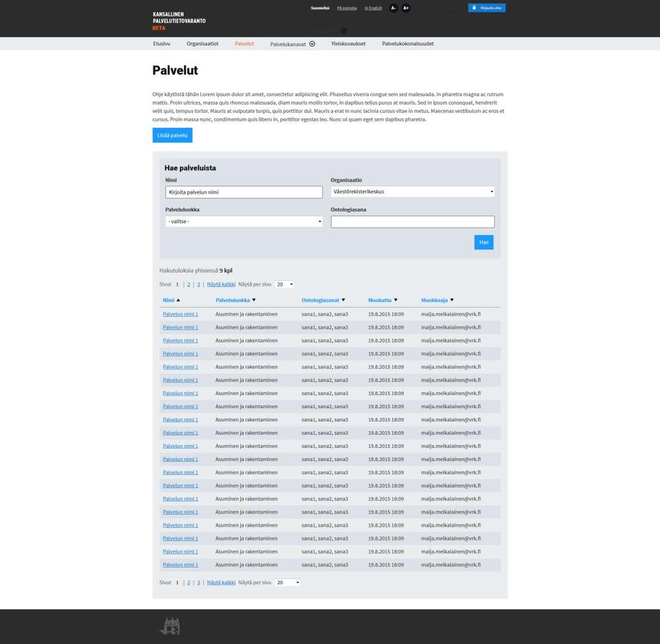Click the 'Hakutuloksia yhteensä 9 kpl' text
The width and height of the screenshot is (660, 644).
[x=196, y=271]
